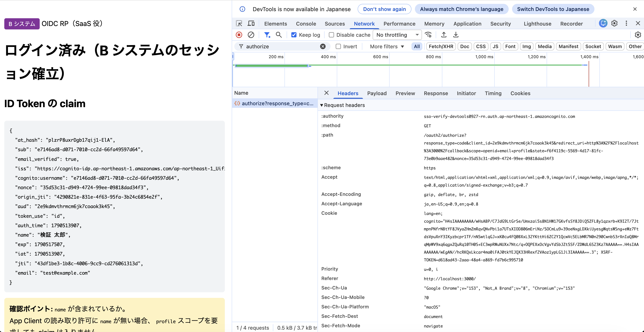644x332 pixels.
Task: Click the timeline overview red marker
Action: click(589, 74)
